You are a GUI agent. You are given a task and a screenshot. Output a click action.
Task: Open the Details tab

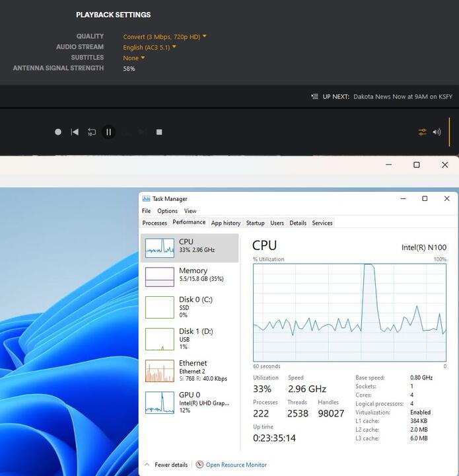pyautogui.click(x=298, y=223)
